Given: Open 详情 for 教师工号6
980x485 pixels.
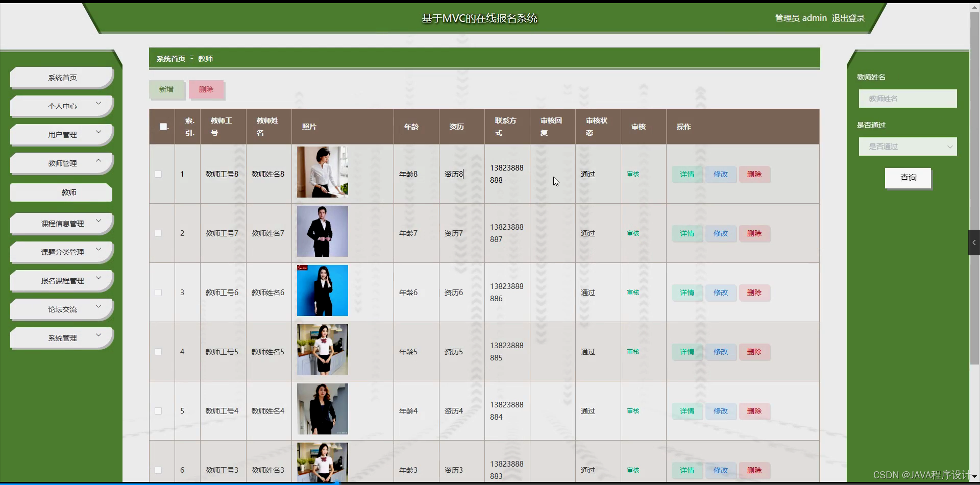Looking at the screenshot, I should pyautogui.click(x=687, y=293).
